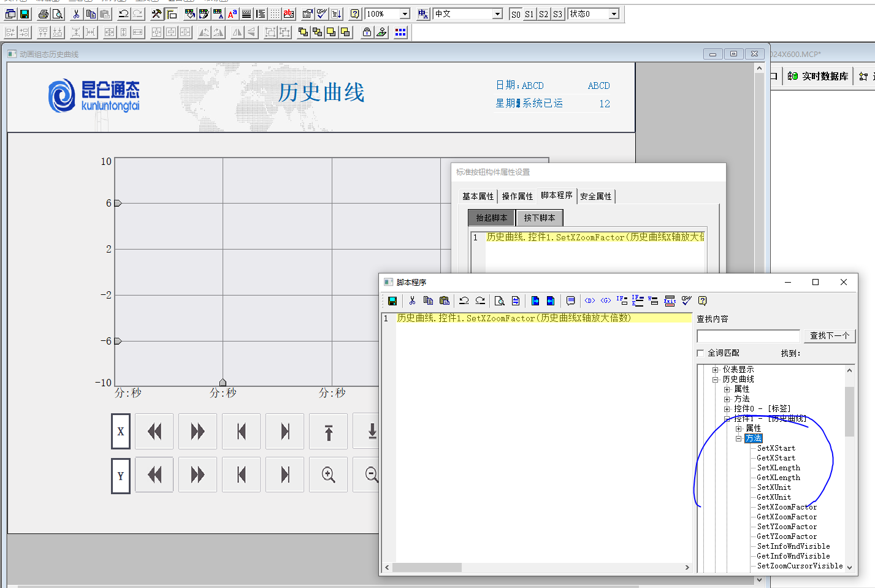Collapse the selected 方法 tree node
Viewport: 875px width, 588px height.
[x=739, y=438]
